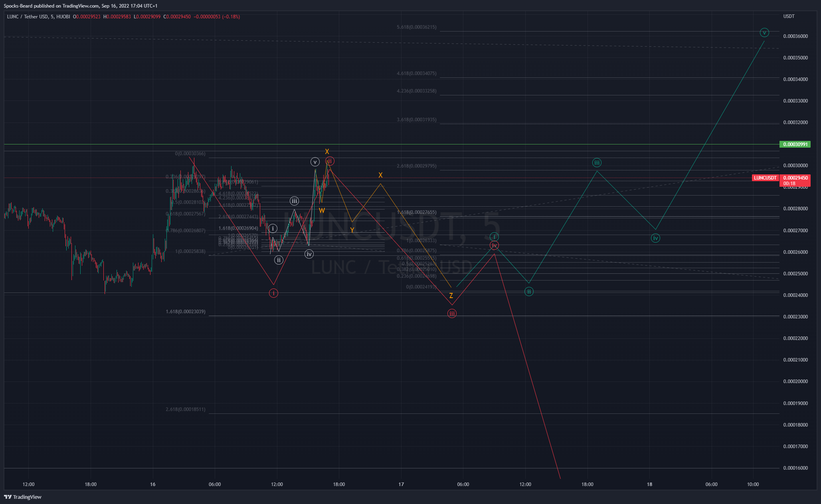Click the orange W wave label

tap(322, 211)
